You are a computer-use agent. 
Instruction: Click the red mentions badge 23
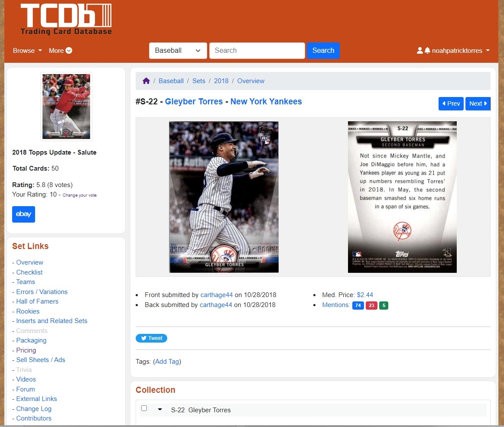pyautogui.click(x=371, y=305)
